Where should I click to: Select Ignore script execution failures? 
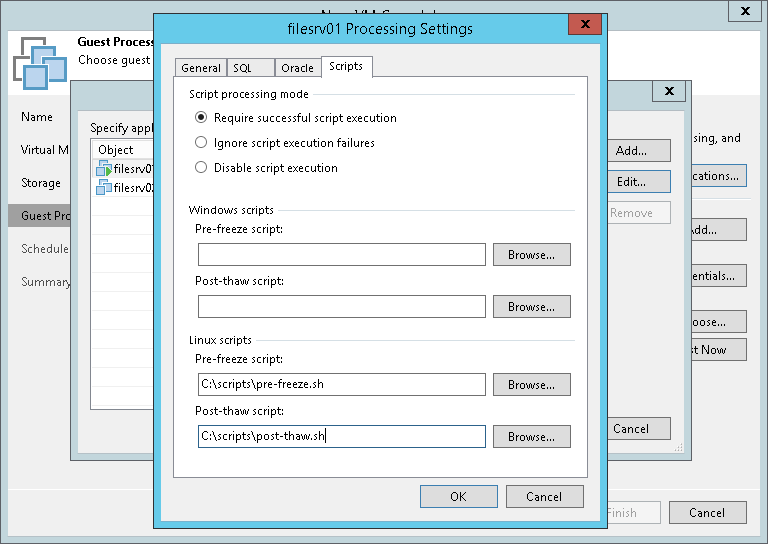click(201, 143)
